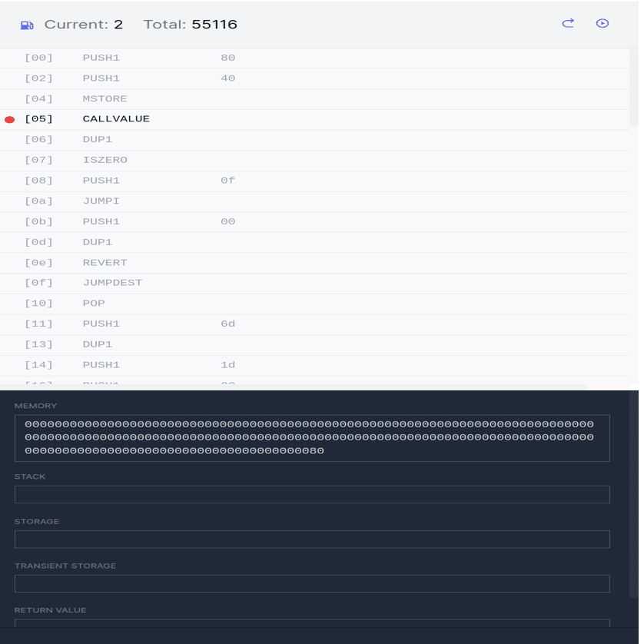
Task: Click the empty STORAGE box
Action: click(x=312, y=539)
